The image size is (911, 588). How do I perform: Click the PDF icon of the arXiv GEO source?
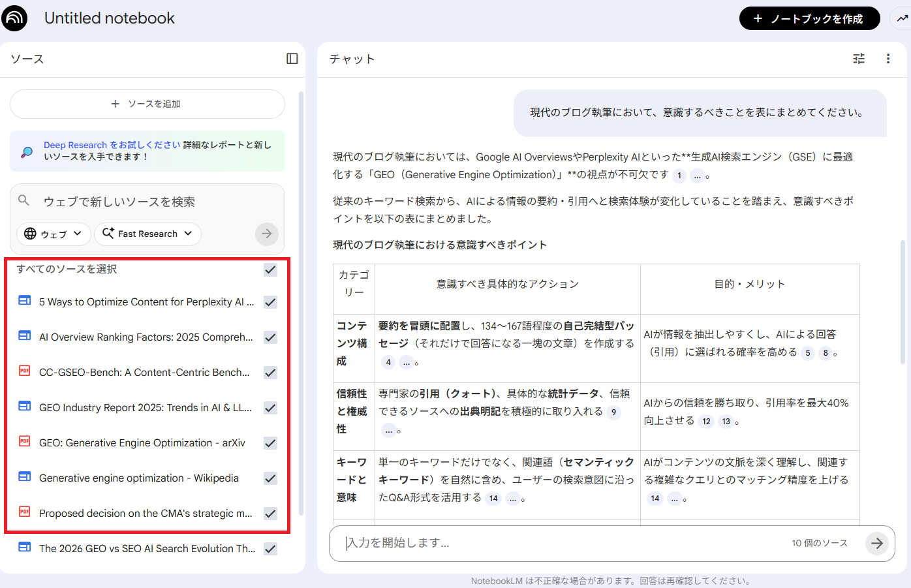[24, 442]
